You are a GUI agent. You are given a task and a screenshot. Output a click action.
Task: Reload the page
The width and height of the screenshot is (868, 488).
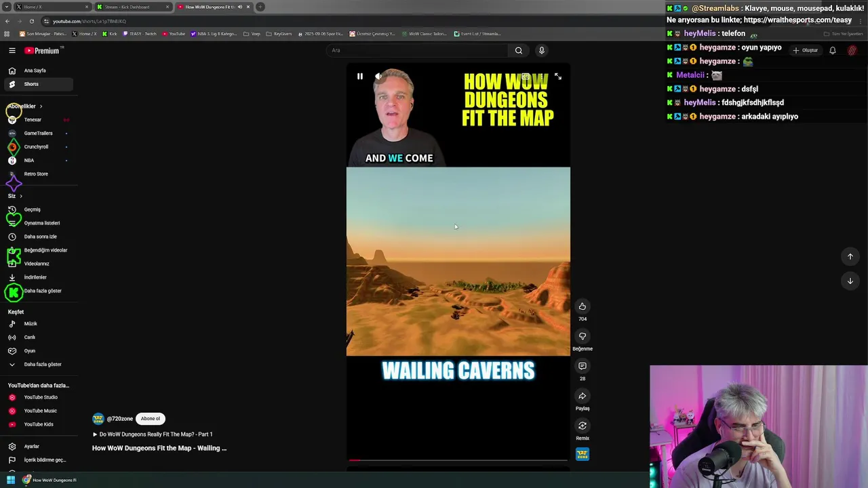[x=31, y=21]
